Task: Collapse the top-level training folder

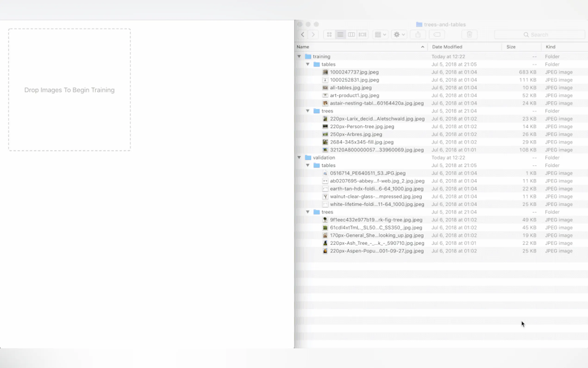Action: click(299, 57)
